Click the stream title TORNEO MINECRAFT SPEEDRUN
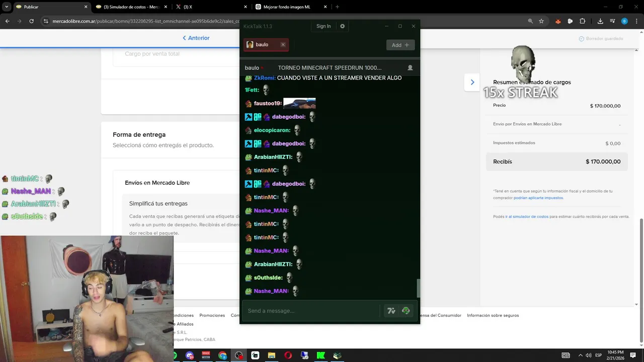The image size is (644, 362). [x=330, y=68]
